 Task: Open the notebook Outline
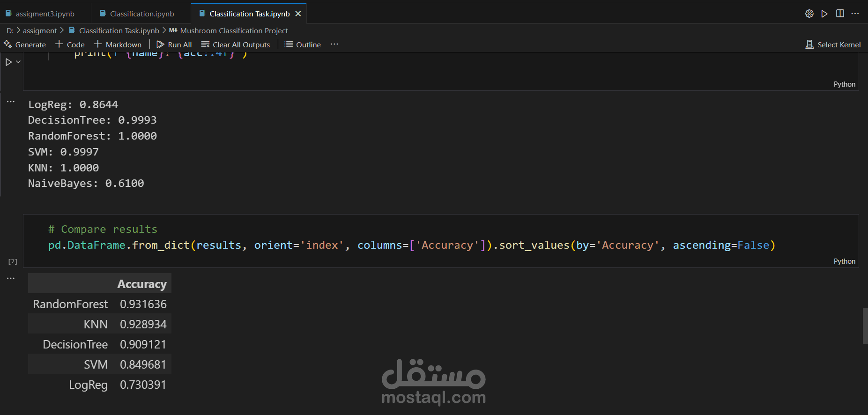click(x=303, y=44)
